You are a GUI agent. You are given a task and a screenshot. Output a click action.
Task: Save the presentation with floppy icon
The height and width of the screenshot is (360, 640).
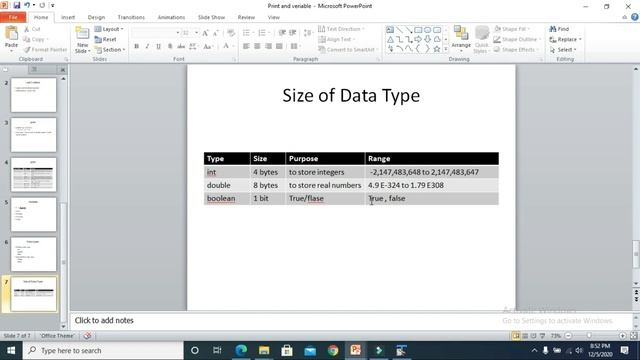(17, 5)
